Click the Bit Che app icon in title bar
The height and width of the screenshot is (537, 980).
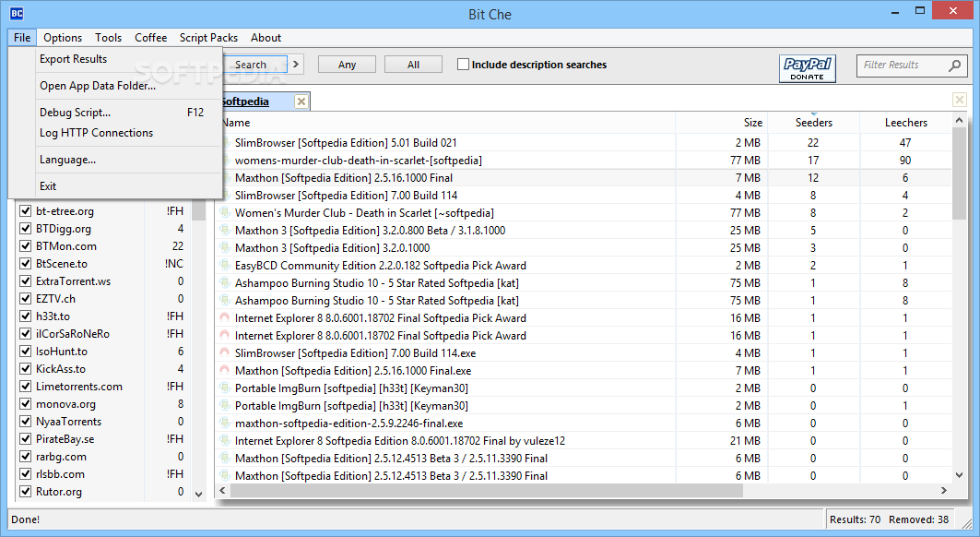tap(17, 13)
